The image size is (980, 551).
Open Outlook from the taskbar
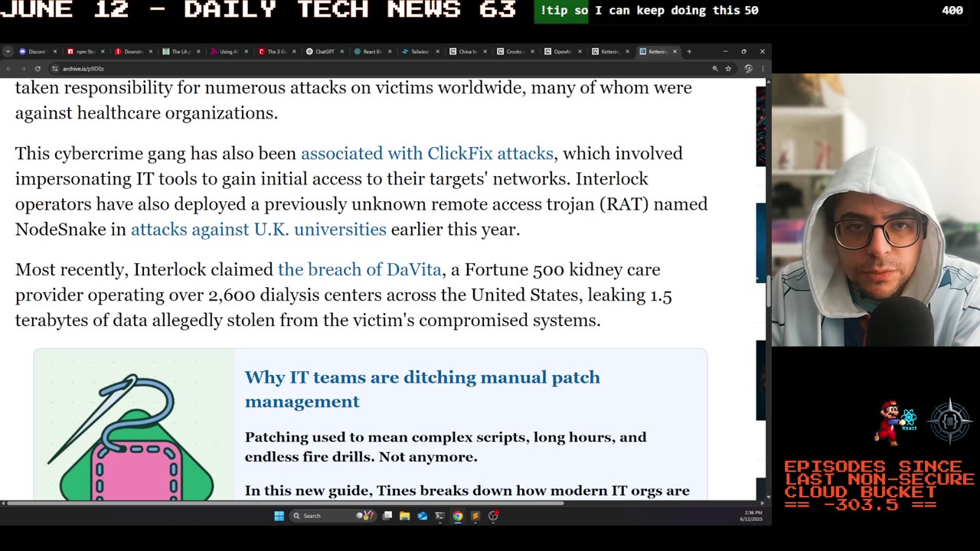click(x=422, y=516)
